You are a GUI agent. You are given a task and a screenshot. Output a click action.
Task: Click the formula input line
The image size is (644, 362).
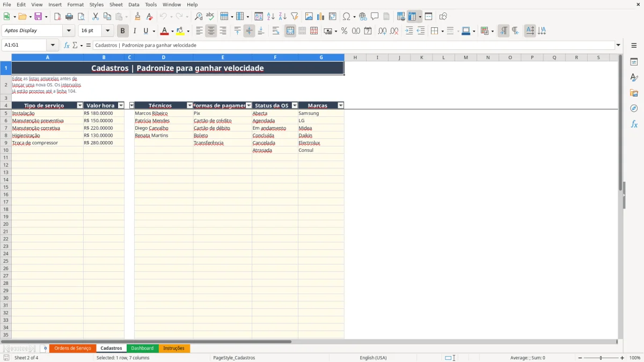[354, 45]
